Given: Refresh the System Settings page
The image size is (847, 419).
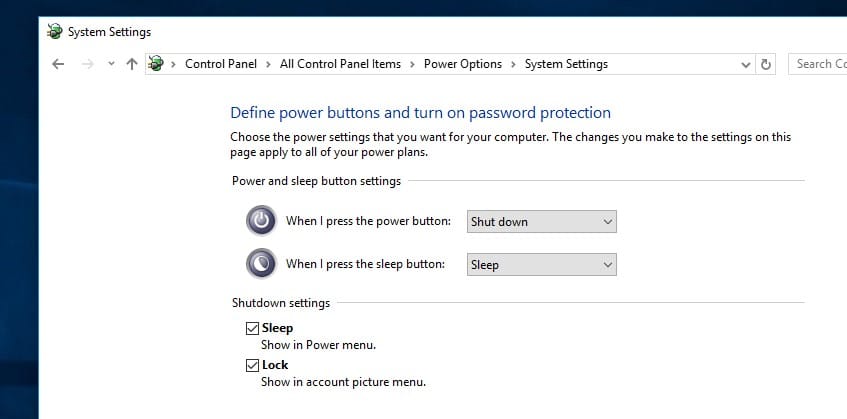Looking at the screenshot, I should click(766, 64).
